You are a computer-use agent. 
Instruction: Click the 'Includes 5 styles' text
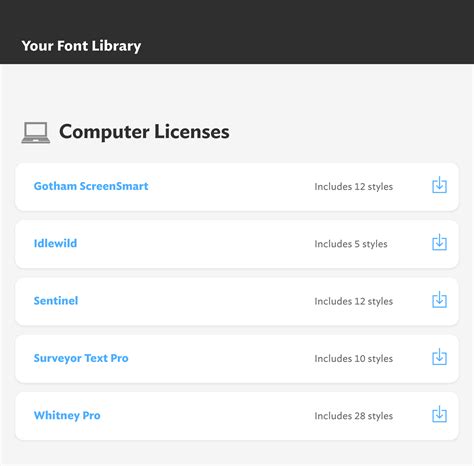(351, 244)
